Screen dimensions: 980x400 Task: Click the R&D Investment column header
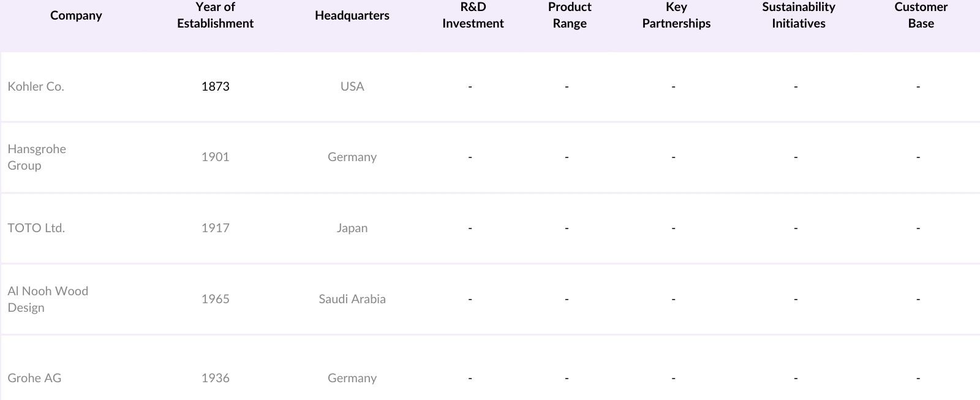pos(473,15)
